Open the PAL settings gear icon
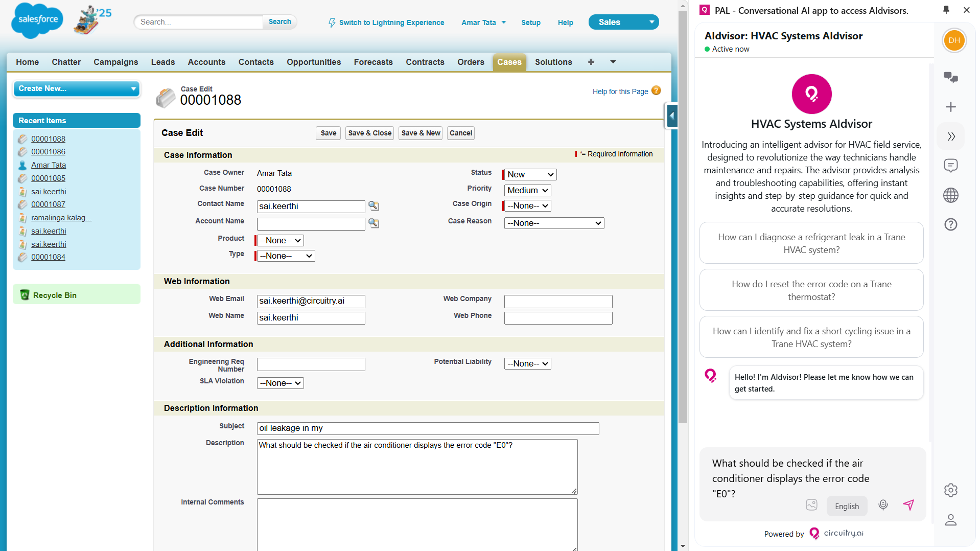980x551 pixels. pyautogui.click(x=950, y=490)
